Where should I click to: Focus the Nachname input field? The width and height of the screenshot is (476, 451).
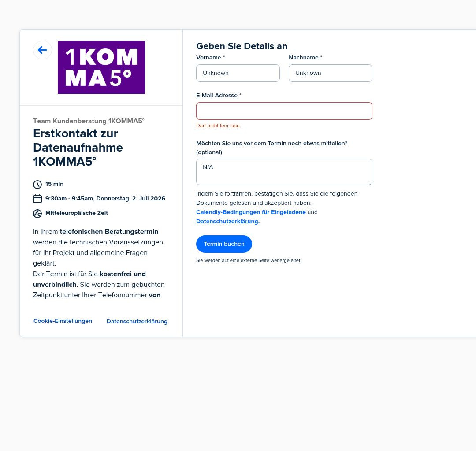click(330, 73)
